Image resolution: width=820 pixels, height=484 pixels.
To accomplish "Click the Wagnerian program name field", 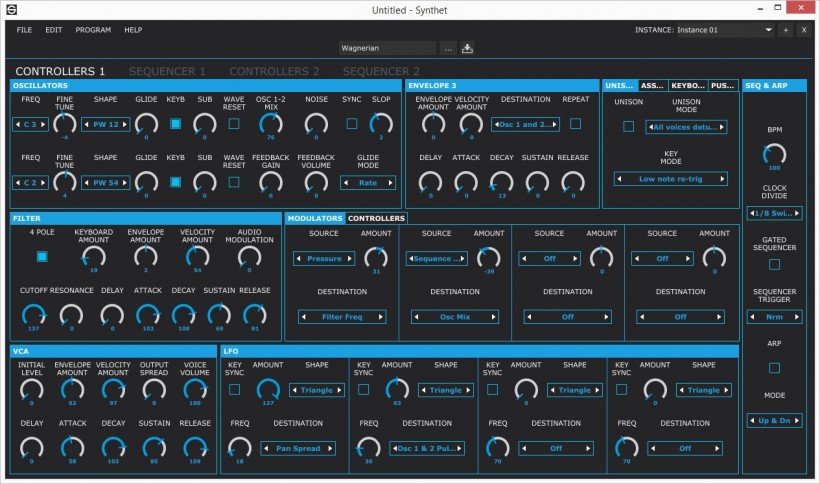I will coord(387,48).
